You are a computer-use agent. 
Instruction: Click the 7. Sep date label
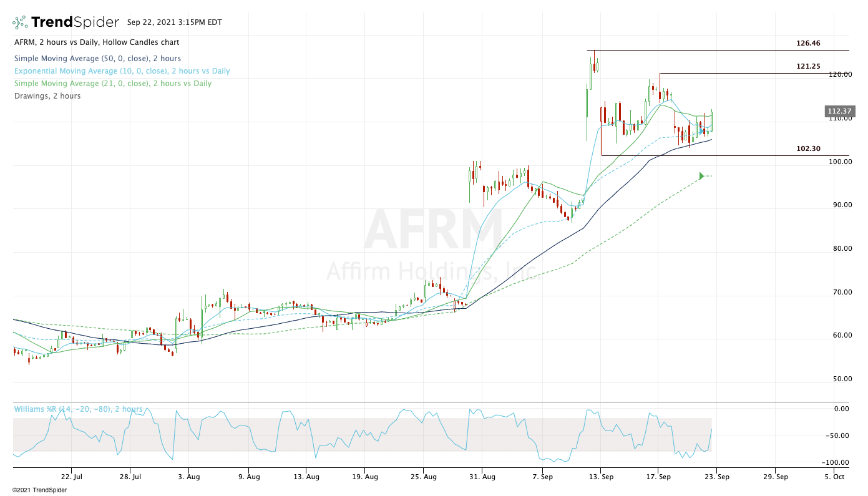click(x=542, y=477)
